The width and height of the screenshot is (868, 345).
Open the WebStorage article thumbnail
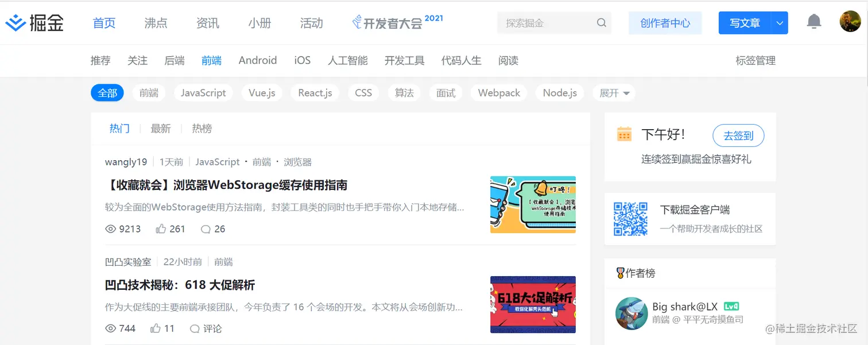(533, 204)
